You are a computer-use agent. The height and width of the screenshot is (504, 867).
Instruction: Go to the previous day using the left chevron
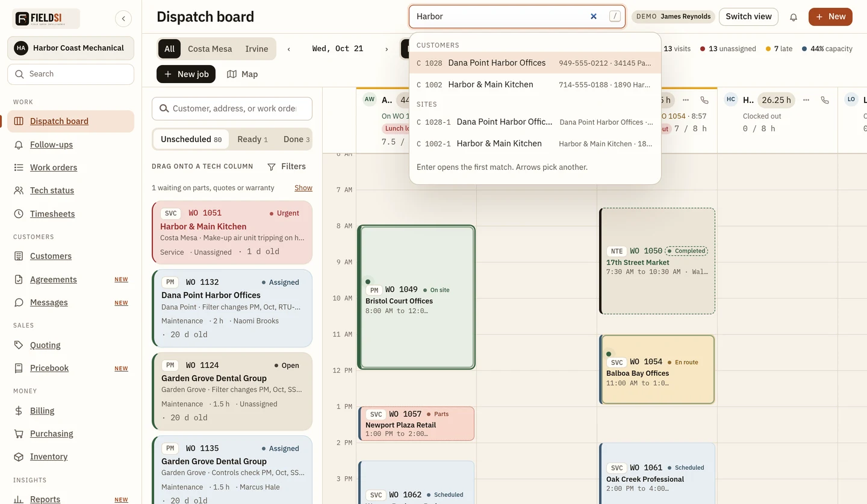point(289,49)
